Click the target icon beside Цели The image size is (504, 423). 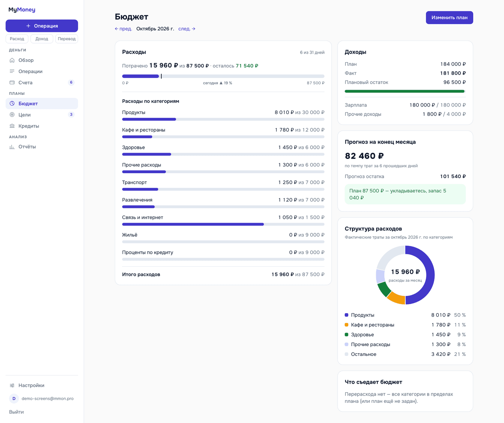tap(12, 115)
